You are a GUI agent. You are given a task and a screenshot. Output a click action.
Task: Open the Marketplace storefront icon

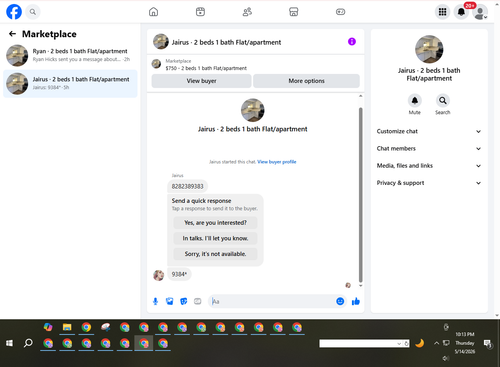293,12
